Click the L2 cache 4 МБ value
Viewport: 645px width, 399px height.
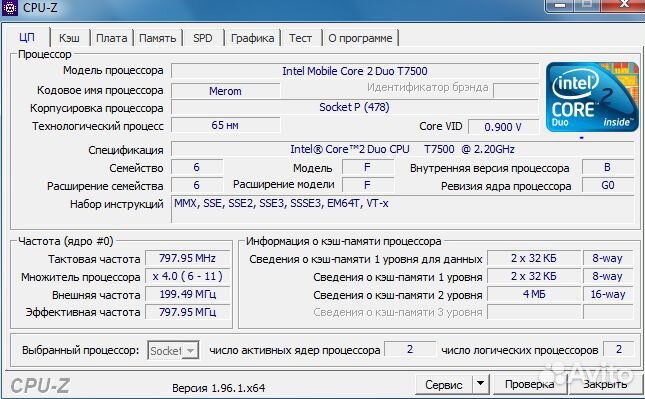coord(534,295)
